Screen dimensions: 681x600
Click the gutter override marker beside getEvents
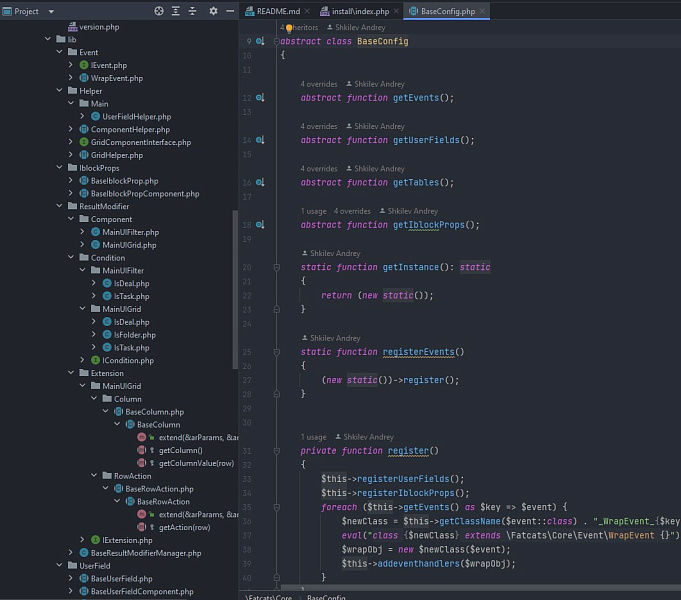[x=260, y=98]
